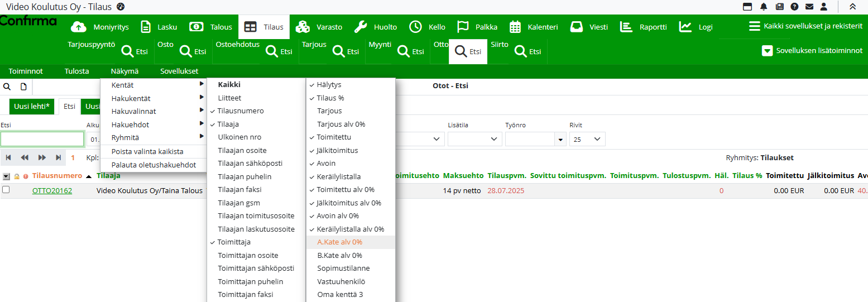
Task: Open the user profile icon
Action: pyautogui.click(x=824, y=7)
